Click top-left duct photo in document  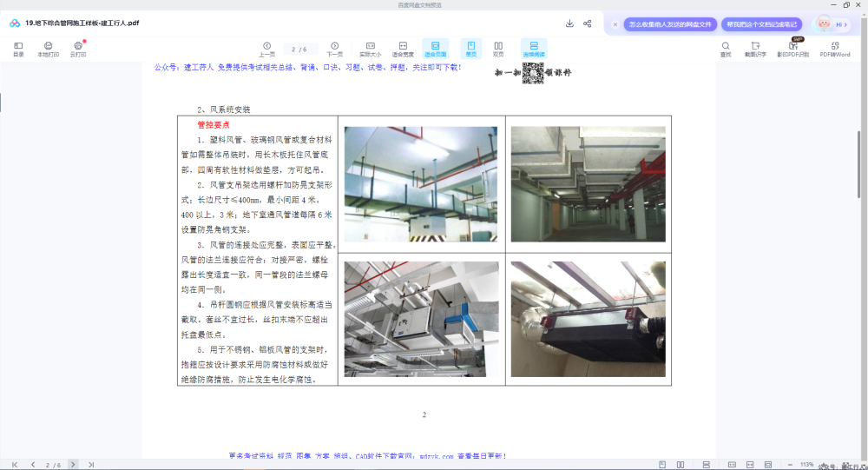tap(421, 184)
